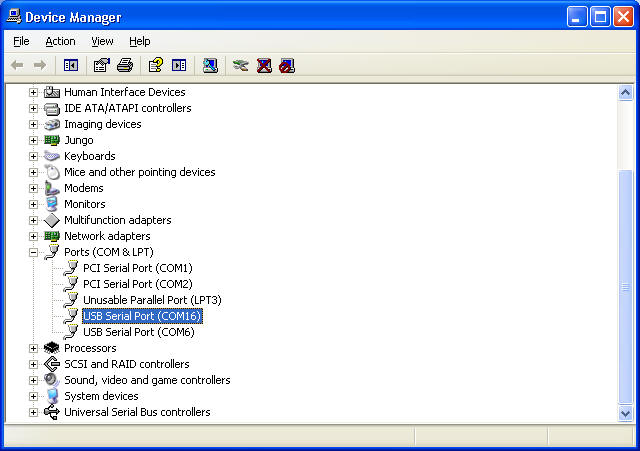
Task: Open the Help menu
Action: (140, 41)
